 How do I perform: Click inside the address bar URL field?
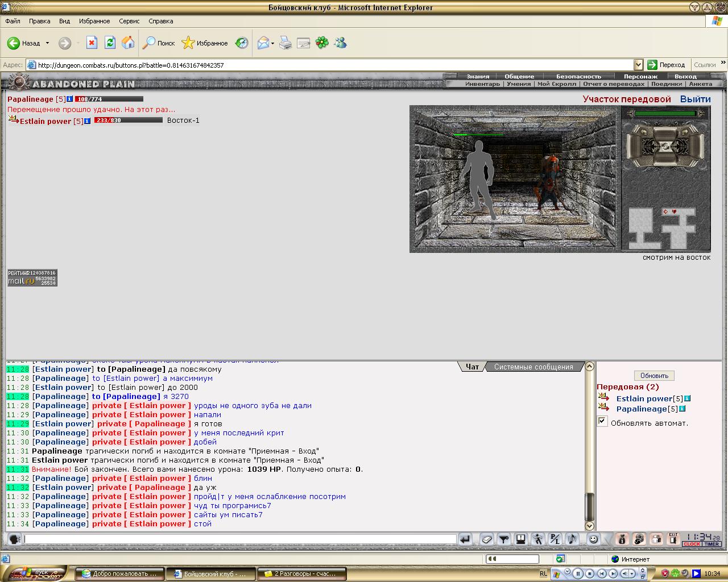coord(330,65)
